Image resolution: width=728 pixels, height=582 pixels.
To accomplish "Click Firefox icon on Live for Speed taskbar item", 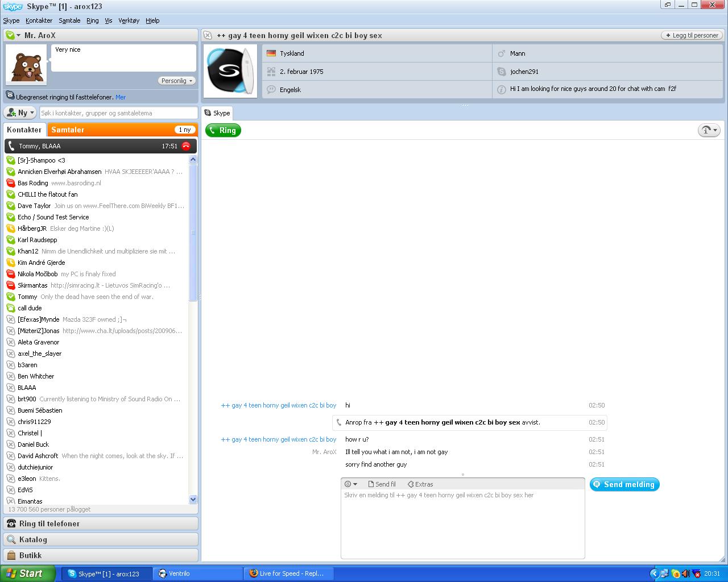I will (254, 573).
